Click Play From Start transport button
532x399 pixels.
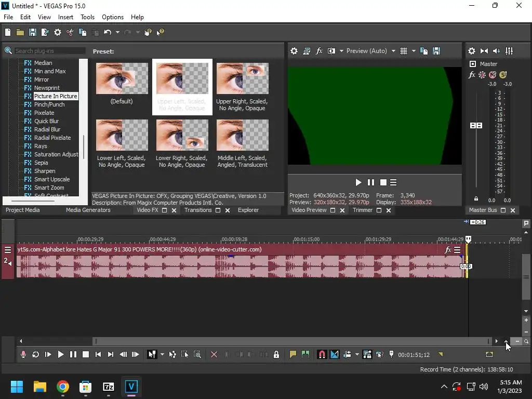coord(48,354)
